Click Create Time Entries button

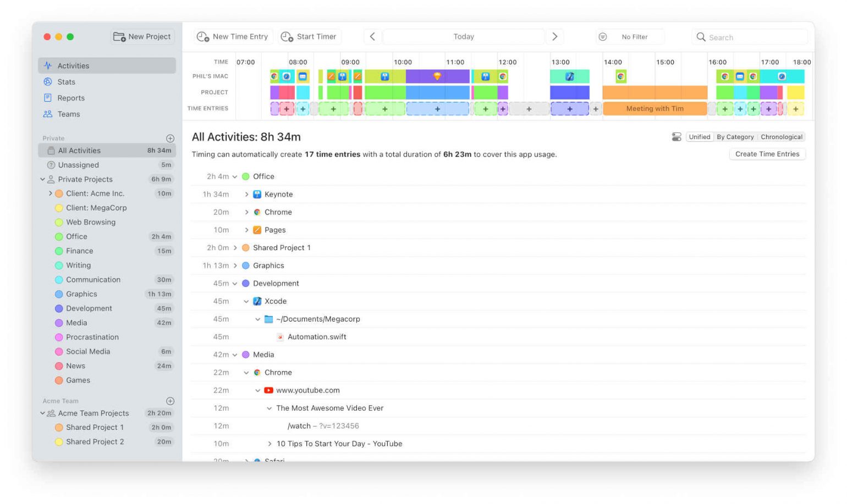point(767,154)
